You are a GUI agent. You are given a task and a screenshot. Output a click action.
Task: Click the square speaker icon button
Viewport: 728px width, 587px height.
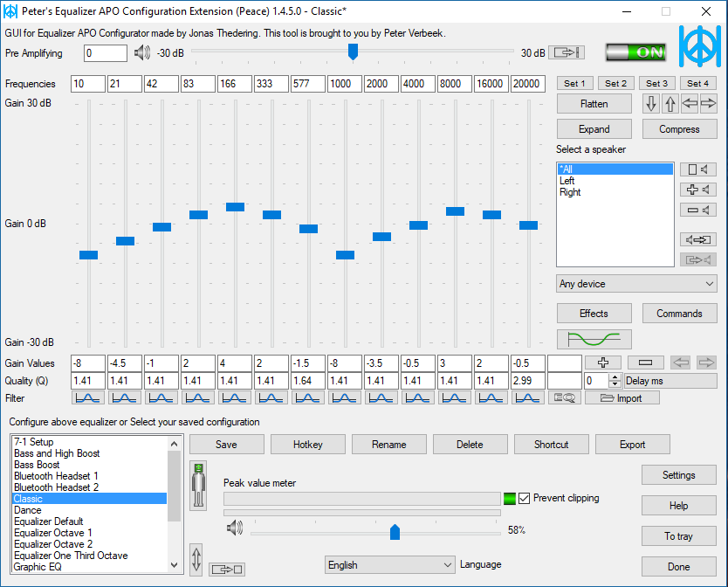698,169
